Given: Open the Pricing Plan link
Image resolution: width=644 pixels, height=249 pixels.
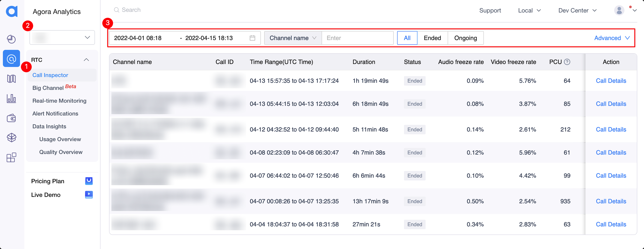Looking at the screenshot, I should [48, 181].
